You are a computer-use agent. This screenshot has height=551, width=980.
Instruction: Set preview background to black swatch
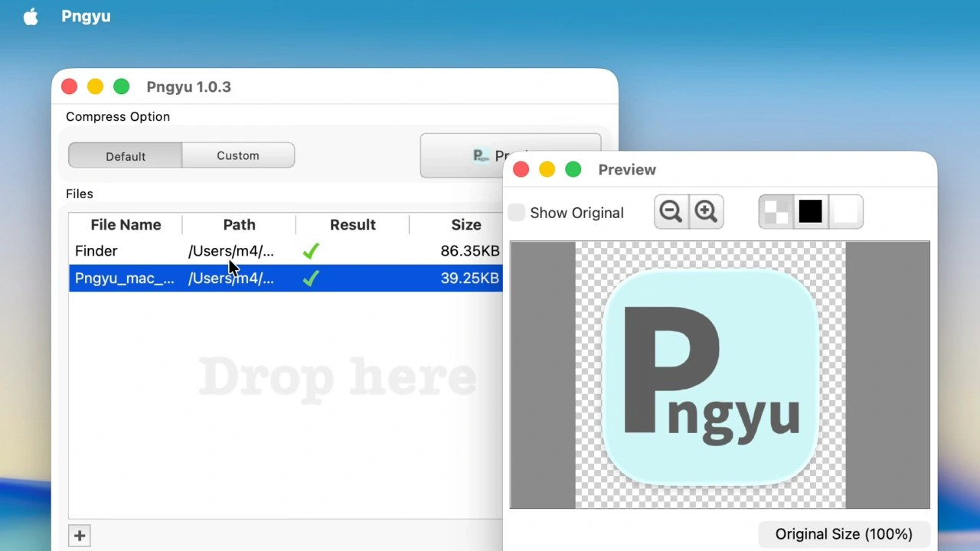[x=810, y=212]
